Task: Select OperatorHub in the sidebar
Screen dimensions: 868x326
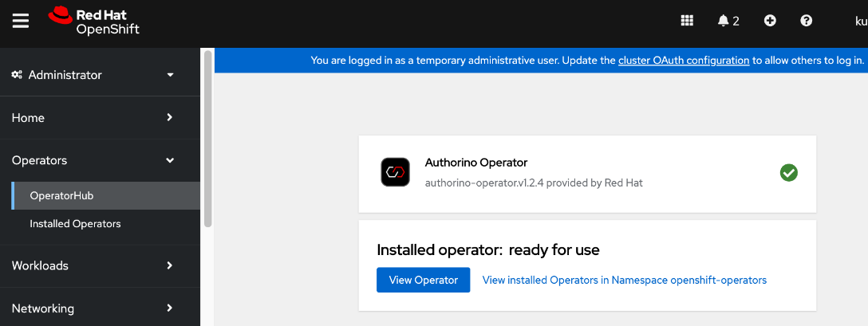Action: (105, 196)
